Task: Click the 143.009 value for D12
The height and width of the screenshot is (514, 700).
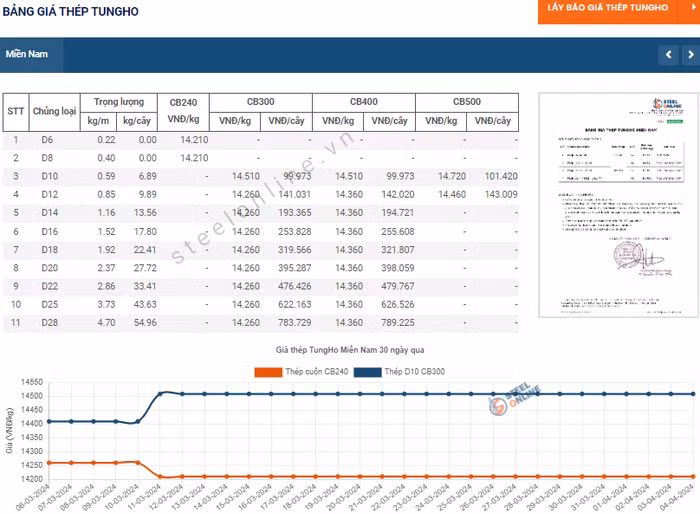Action: coord(501,195)
